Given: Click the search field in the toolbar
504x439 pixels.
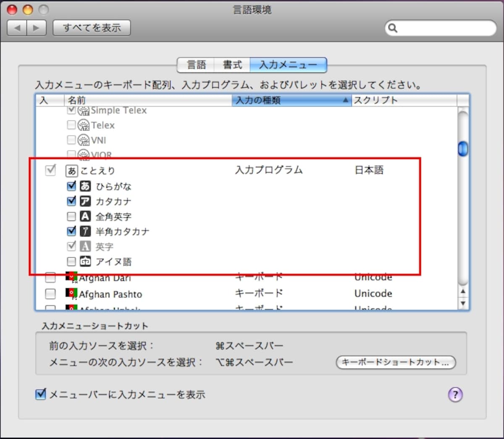Looking at the screenshot, I should coord(441,28).
